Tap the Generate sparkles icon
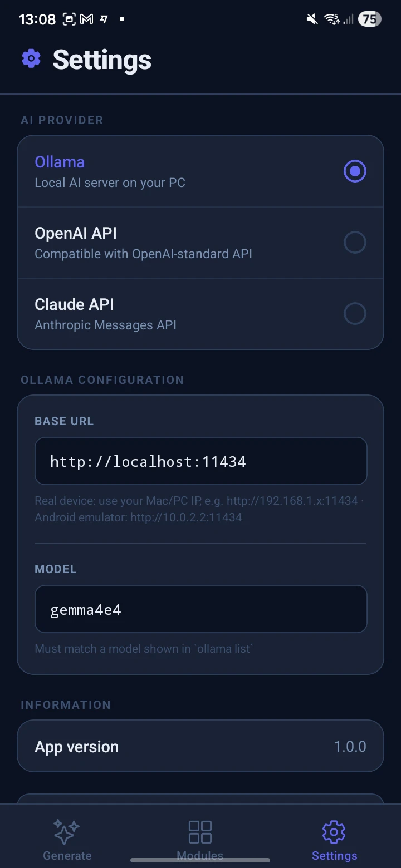The height and width of the screenshot is (868, 401). 67,832
